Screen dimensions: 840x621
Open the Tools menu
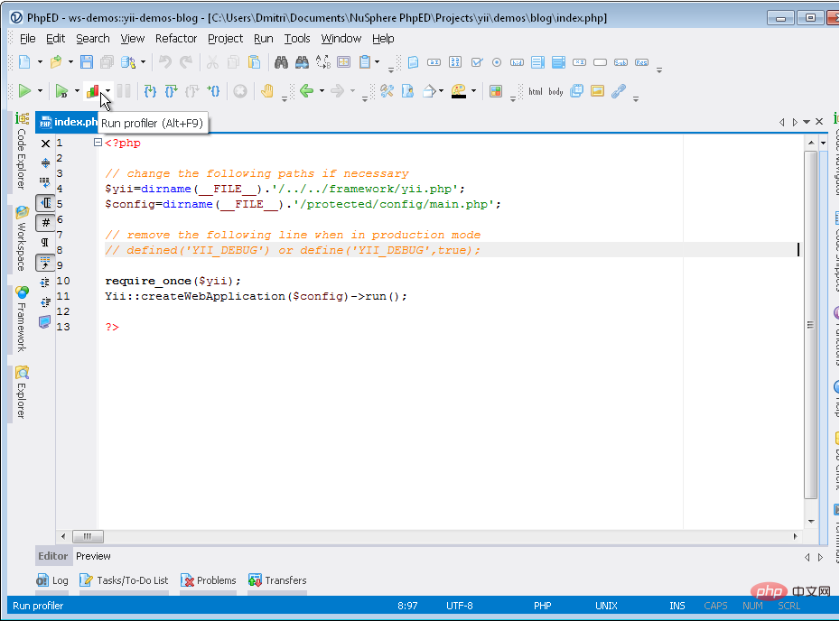coord(297,39)
